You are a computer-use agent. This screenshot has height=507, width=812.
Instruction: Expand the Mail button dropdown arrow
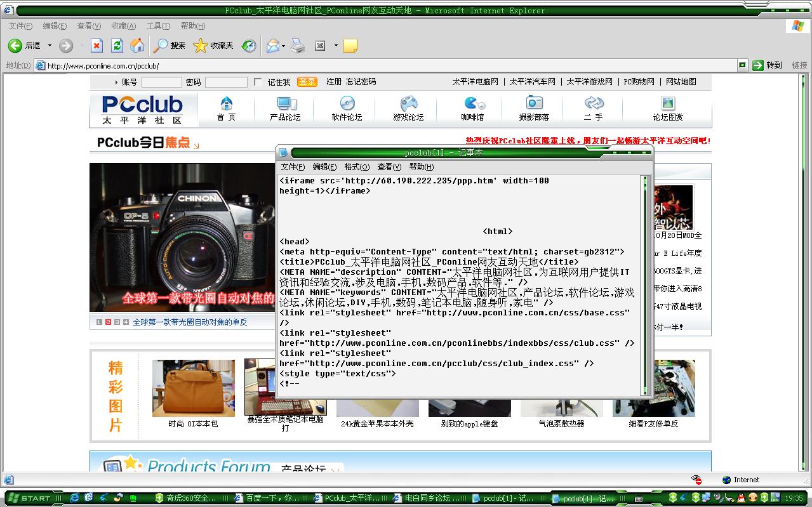(x=283, y=46)
